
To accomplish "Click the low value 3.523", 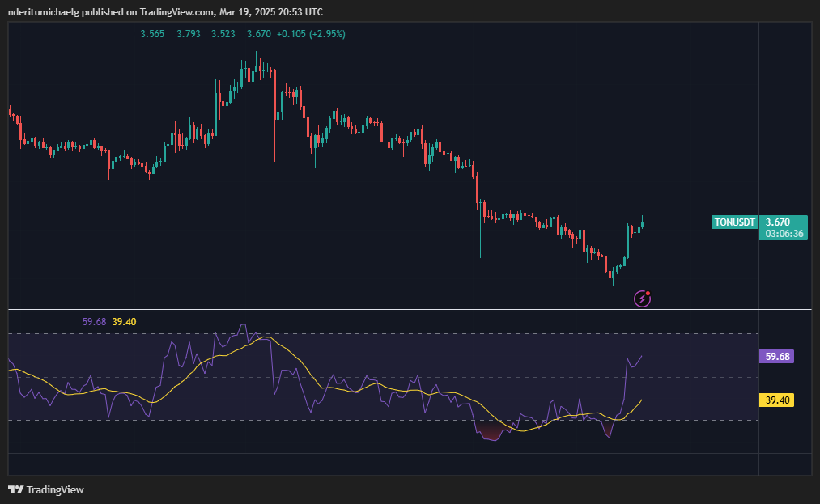I will [223, 34].
